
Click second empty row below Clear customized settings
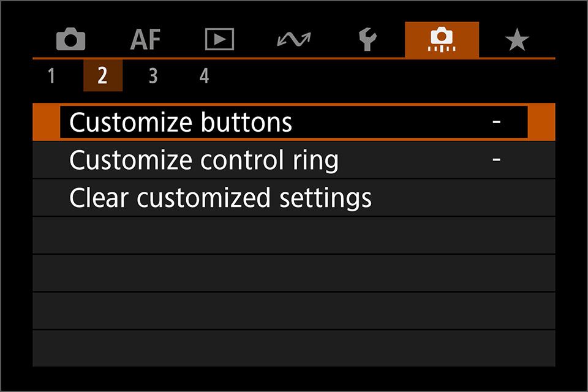294,273
